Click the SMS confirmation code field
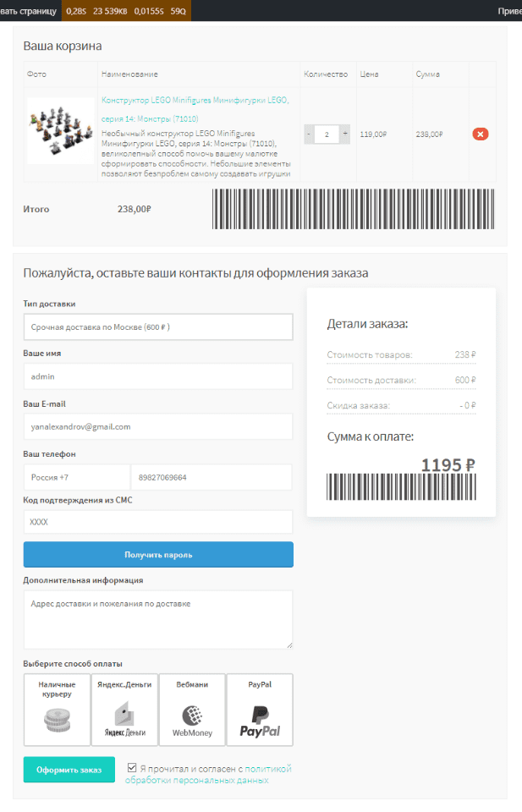The width and height of the screenshot is (522, 812). tap(157, 522)
